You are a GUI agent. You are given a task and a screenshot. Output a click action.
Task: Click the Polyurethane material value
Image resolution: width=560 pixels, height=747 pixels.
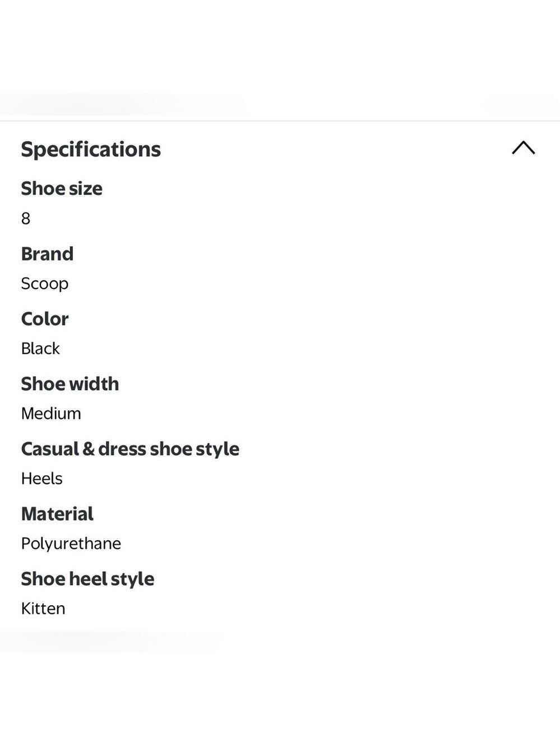71,544
